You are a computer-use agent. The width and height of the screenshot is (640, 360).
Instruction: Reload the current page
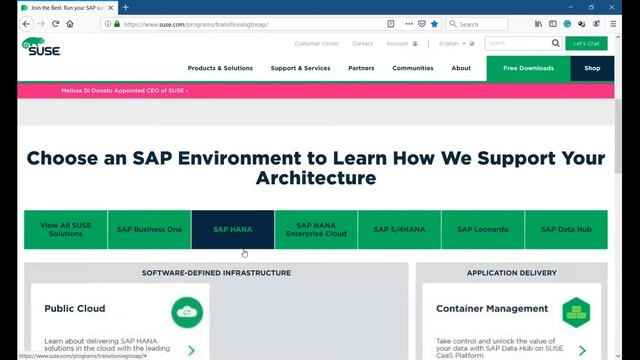(x=56, y=24)
